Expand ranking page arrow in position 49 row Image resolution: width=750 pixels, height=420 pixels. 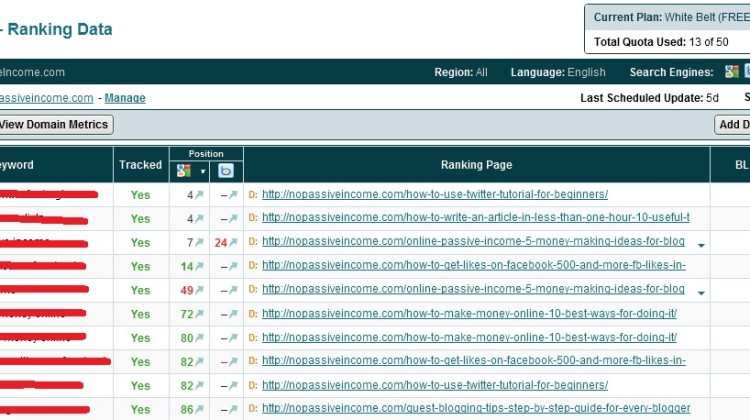click(x=701, y=293)
